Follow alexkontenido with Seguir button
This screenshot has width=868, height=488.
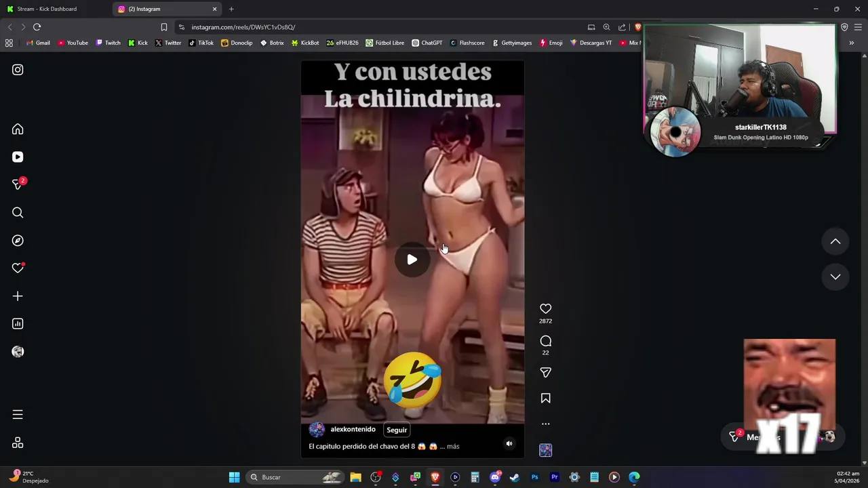[397, 430]
